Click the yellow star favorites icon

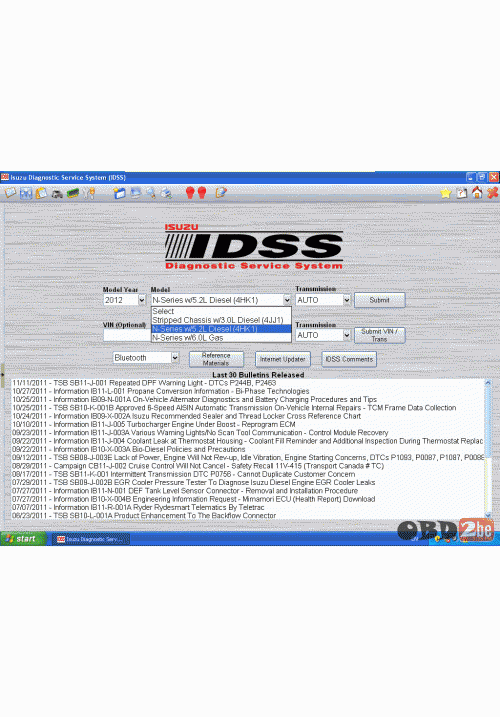[446, 193]
